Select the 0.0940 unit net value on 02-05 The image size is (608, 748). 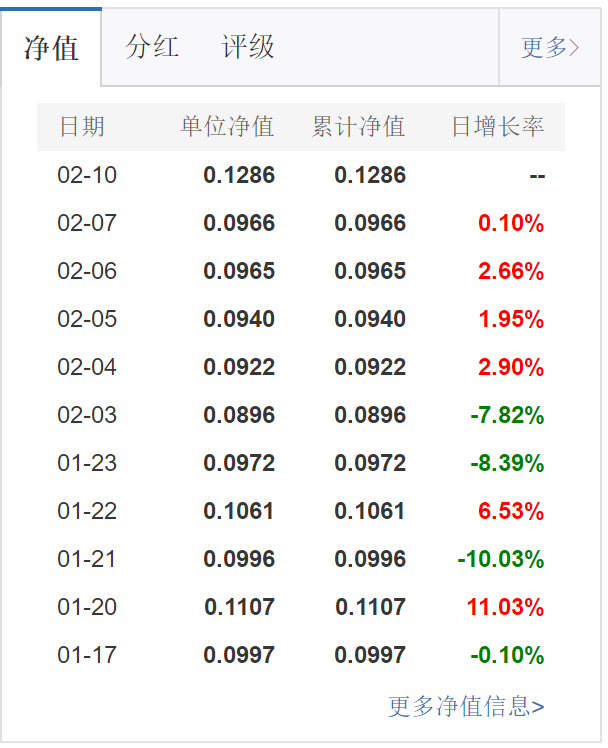pyautogui.click(x=239, y=319)
